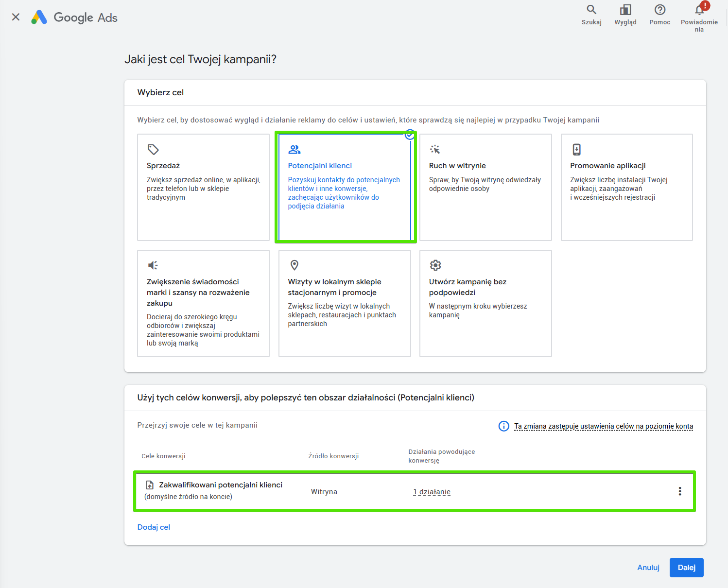Screen dimensions: 728x588
Task: Open the Wygląd appearance panel
Action: [625, 10]
